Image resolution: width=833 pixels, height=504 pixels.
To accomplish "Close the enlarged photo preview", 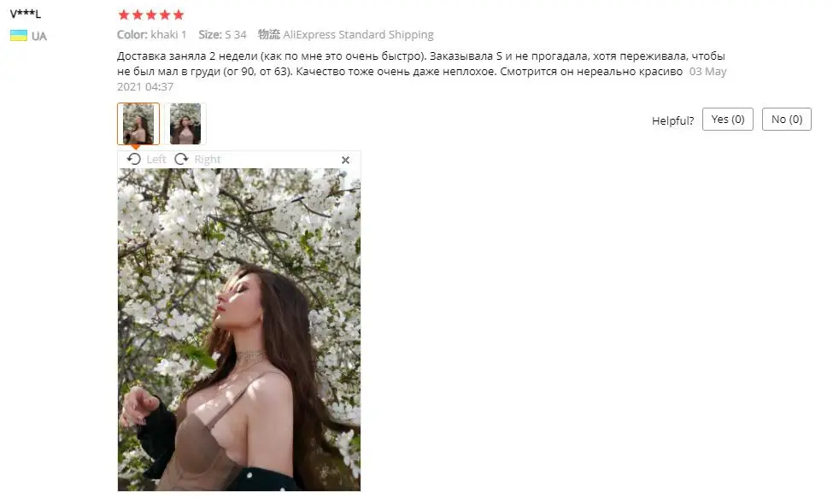I will tap(345, 160).
